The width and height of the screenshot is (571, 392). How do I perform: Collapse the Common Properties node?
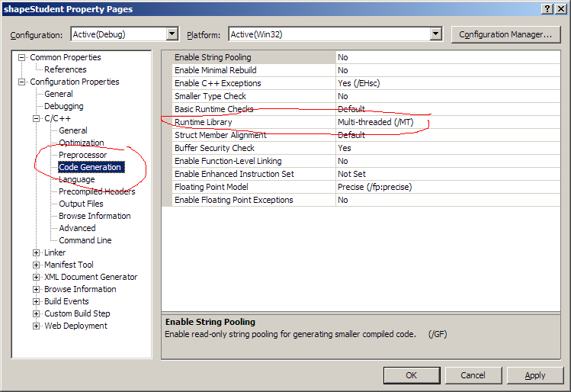point(22,57)
